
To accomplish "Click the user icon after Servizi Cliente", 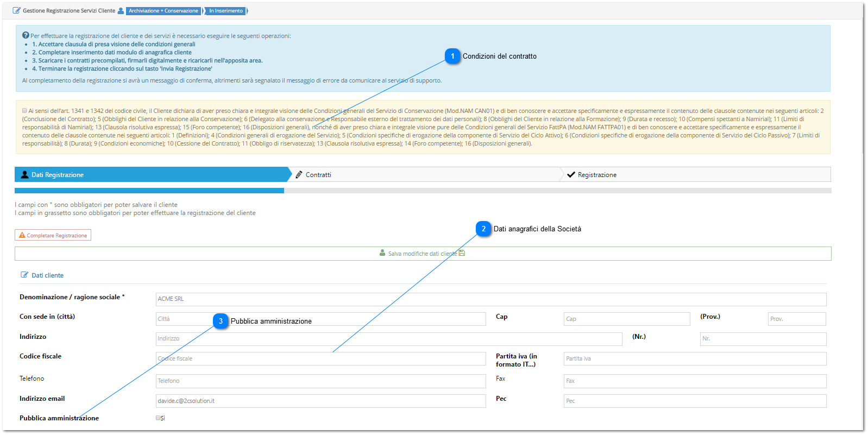I will pos(121,10).
